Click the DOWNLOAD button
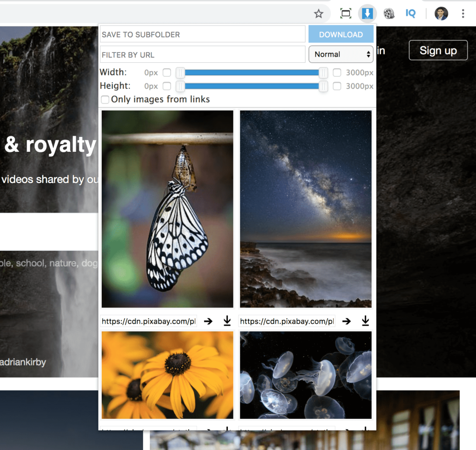Image resolution: width=476 pixels, height=450 pixels. tap(341, 34)
